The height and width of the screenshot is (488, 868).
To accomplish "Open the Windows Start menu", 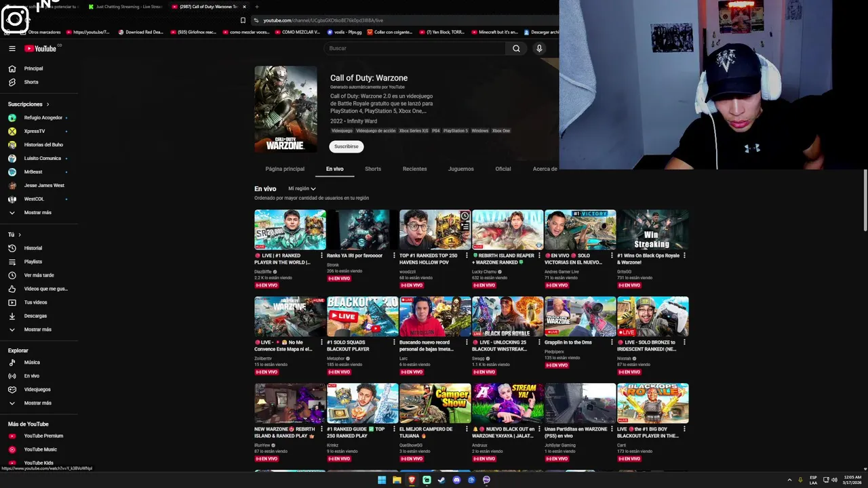I will [x=382, y=480].
